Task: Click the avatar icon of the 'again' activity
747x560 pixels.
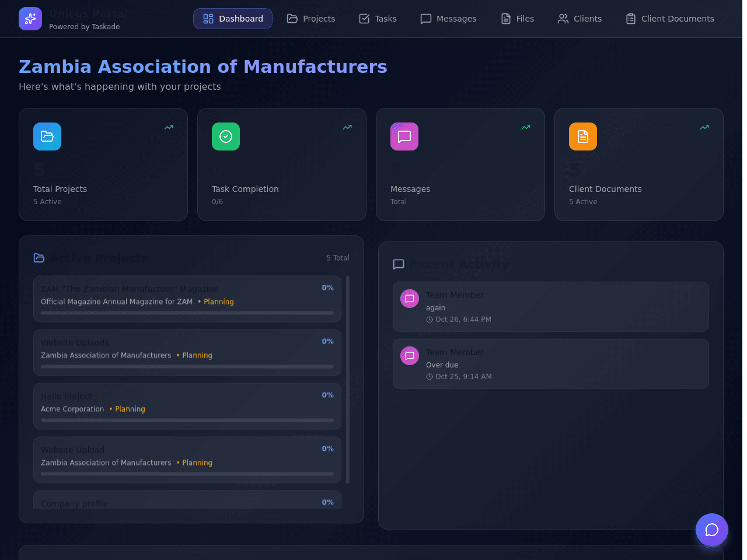Action: click(410, 299)
